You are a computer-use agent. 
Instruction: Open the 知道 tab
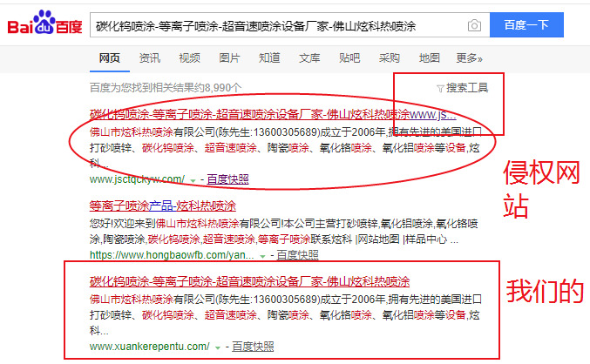pos(269,57)
